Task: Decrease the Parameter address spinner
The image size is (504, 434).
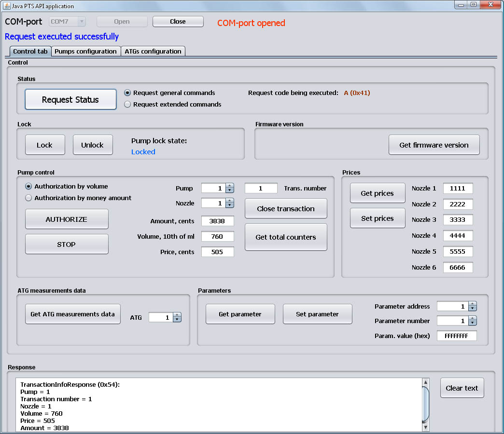Action: pos(473,309)
